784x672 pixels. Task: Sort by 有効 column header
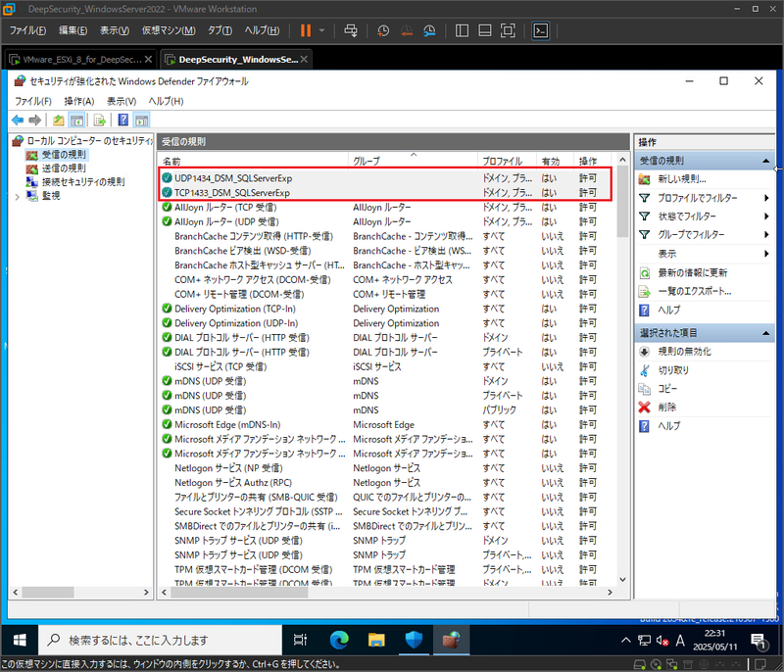click(x=555, y=162)
